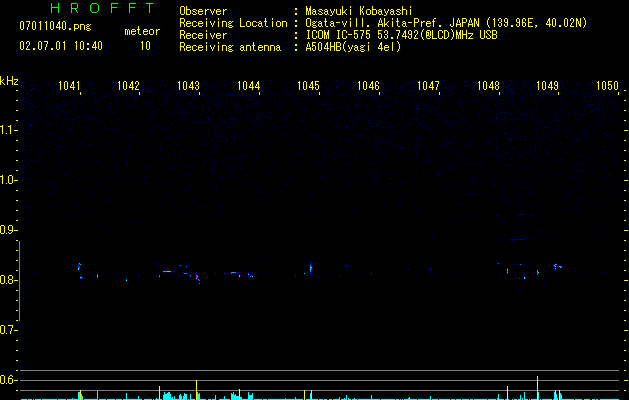Select the filename 07011040.png

click(55, 27)
